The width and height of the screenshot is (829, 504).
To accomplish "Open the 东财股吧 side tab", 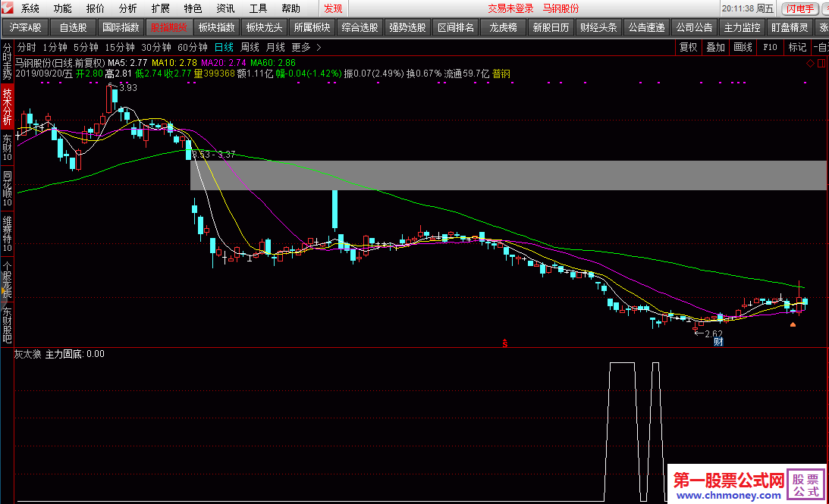I will coord(7,324).
